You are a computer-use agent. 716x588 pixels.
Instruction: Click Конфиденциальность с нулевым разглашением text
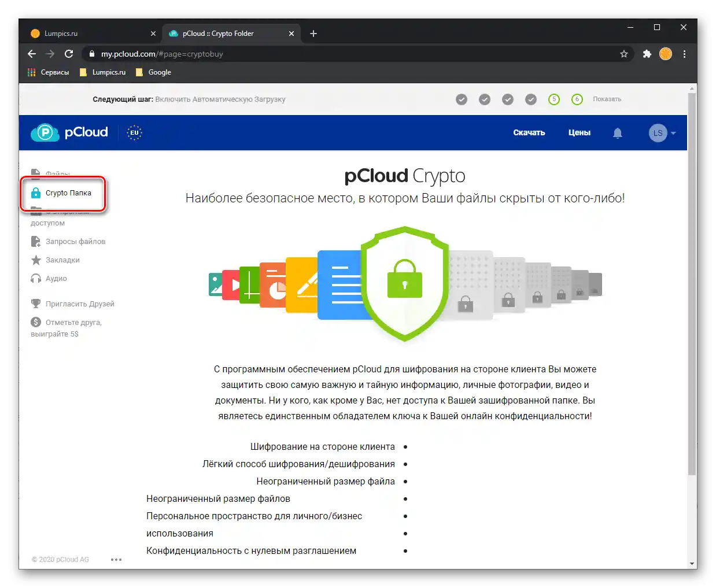tap(251, 551)
